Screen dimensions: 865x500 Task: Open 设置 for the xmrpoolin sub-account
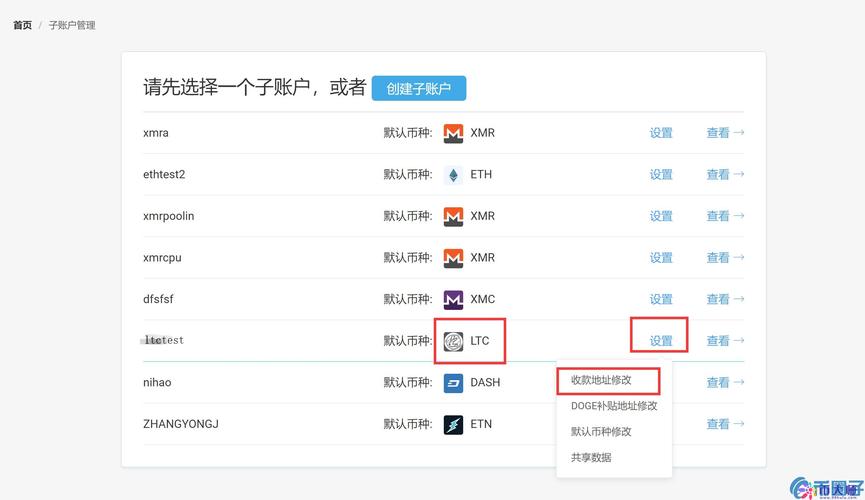pyautogui.click(x=661, y=216)
